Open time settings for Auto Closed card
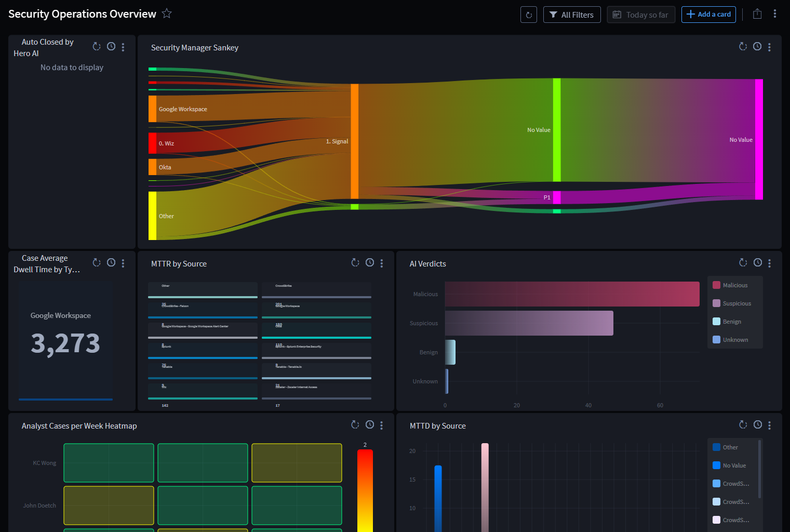Image resolution: width=790 pixels, height=532 pixels. click(111, 47)
